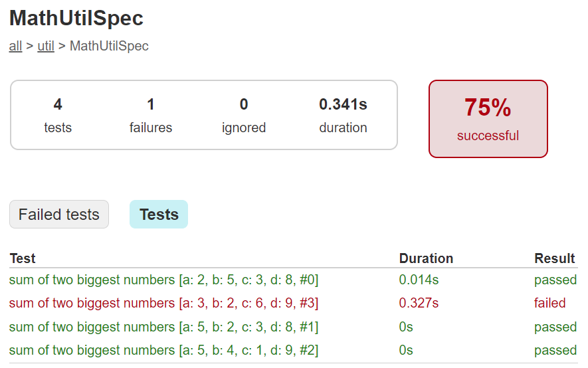Click the Duration column header
This screenshot has width=588, height=368.
pos(426,258)
